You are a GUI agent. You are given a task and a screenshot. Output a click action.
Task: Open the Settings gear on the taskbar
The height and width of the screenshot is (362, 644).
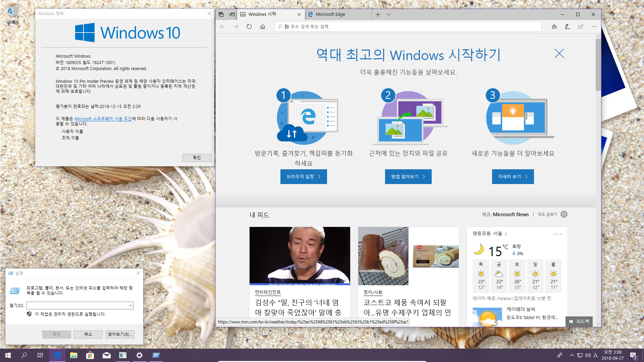[140, 355]
